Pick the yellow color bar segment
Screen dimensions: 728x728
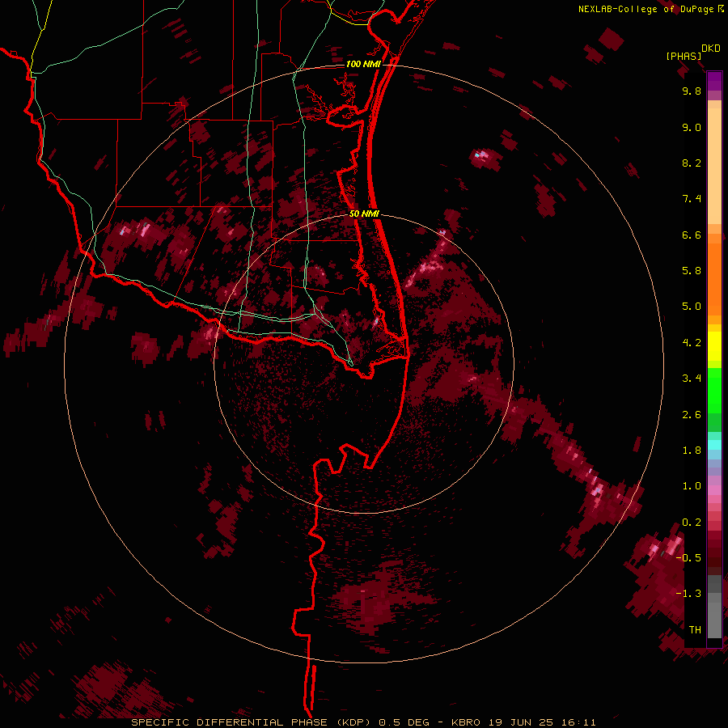coord(714,346)
